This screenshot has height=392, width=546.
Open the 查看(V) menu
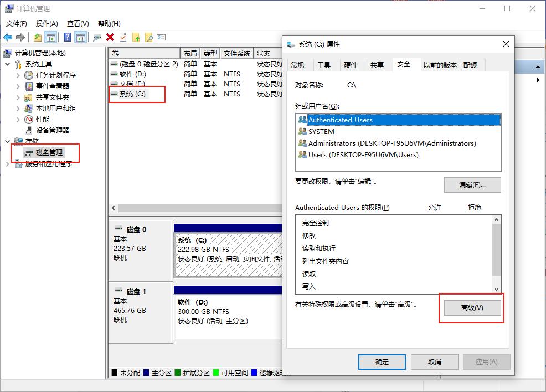click(x=78, y=24)
